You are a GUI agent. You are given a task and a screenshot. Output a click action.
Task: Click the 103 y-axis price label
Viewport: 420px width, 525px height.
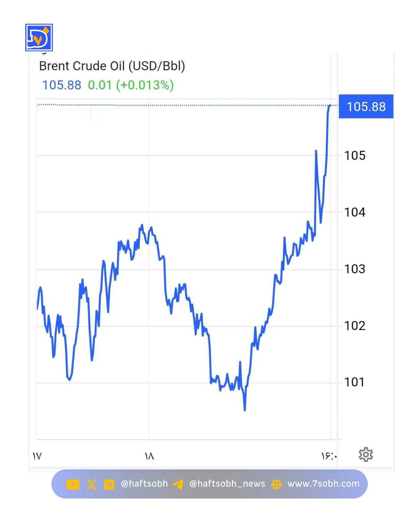(x=355, y=269)
